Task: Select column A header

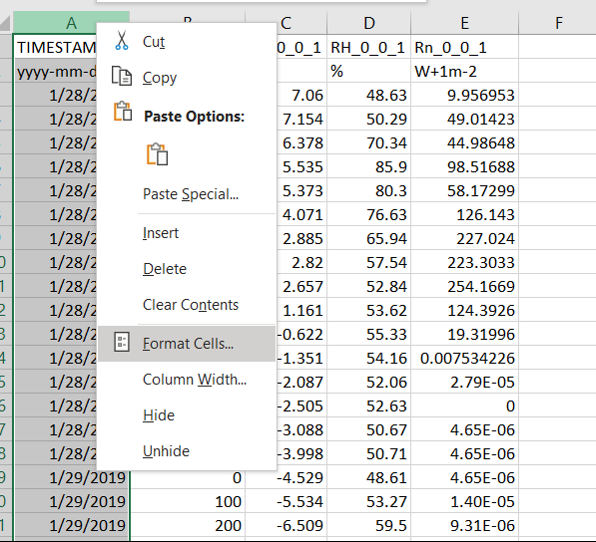Action: coord(71,23)
